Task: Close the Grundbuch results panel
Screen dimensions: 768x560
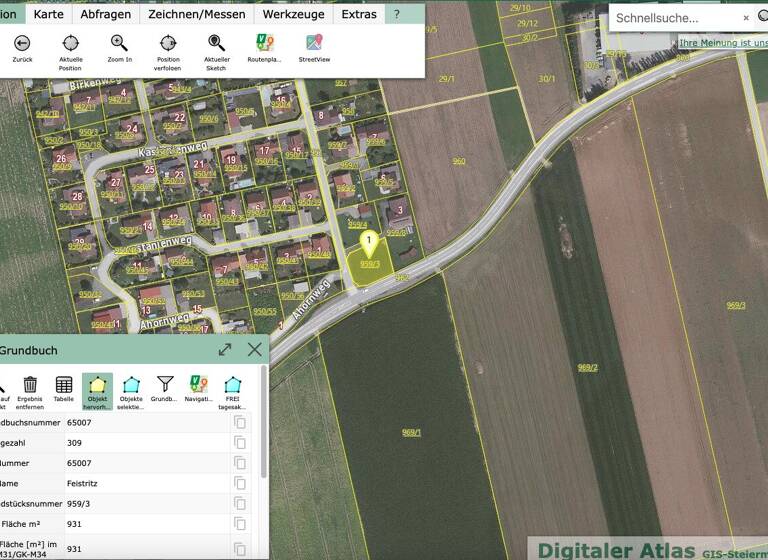Action: click(255, 350)
